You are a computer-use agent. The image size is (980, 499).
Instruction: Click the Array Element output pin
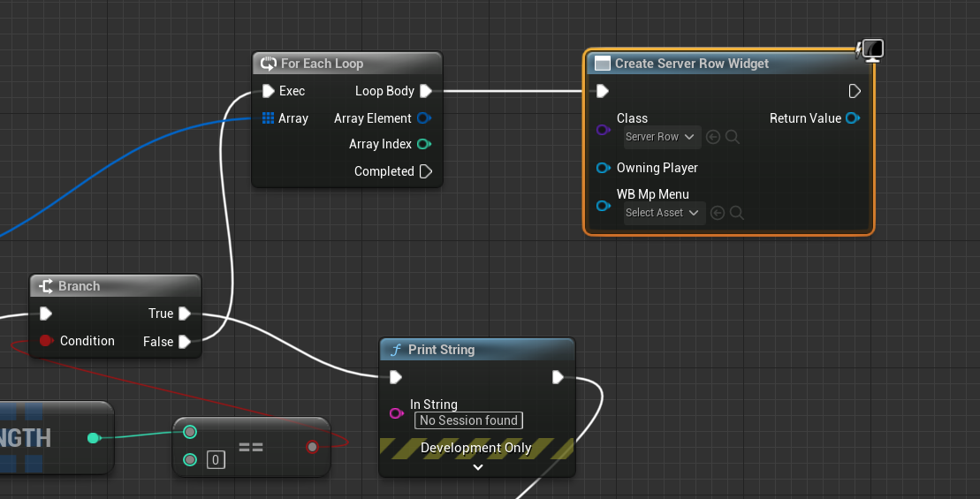point(424,118)
